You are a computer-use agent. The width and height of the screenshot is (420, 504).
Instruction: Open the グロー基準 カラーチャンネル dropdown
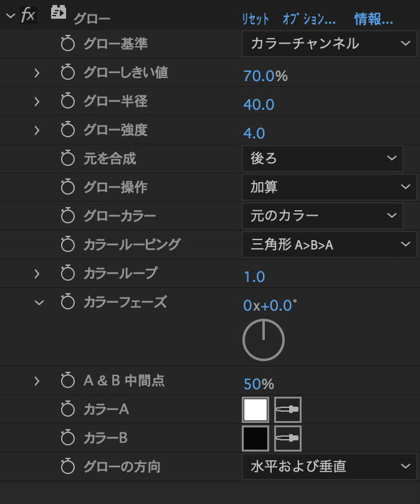click(x=329, y=44)
